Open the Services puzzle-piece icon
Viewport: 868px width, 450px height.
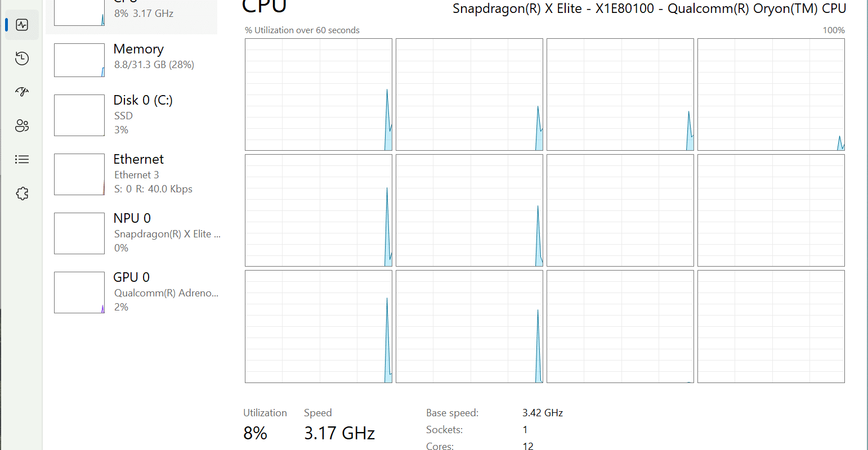coord(22,193)
